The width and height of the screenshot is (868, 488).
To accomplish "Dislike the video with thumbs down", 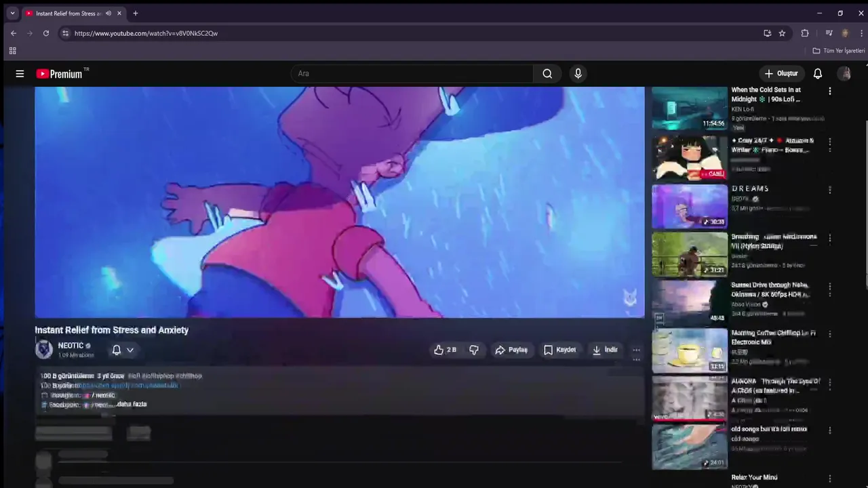I will (474, 350).
